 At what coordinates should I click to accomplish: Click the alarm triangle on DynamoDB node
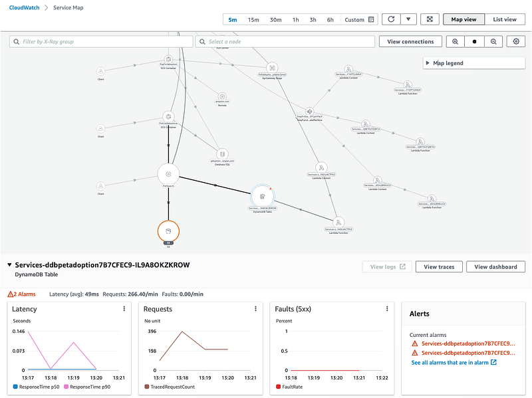[271, 189]
